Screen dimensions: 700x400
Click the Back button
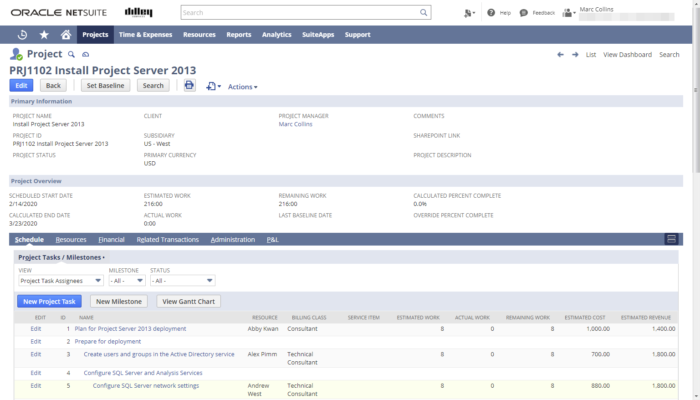click(53, 85)
